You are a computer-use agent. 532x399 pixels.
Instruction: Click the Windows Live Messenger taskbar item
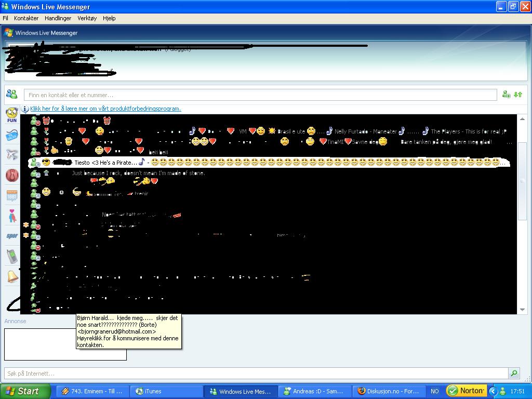(241, 391)
